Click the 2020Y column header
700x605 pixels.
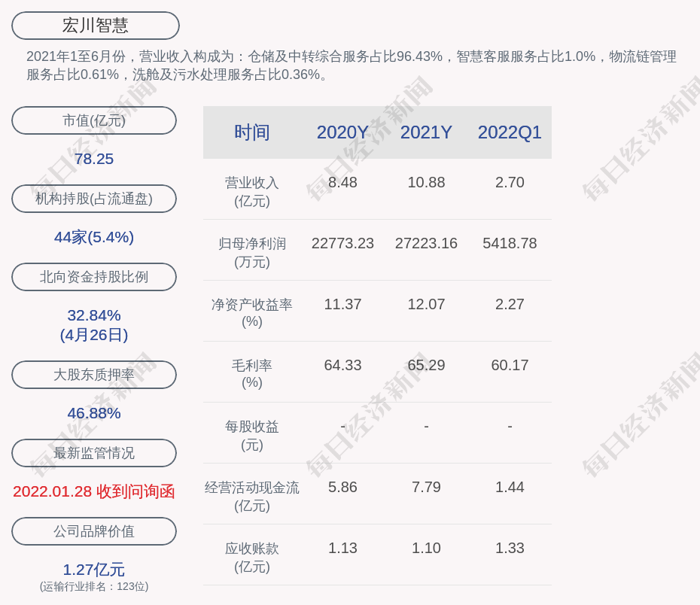[x=342, y=132]
